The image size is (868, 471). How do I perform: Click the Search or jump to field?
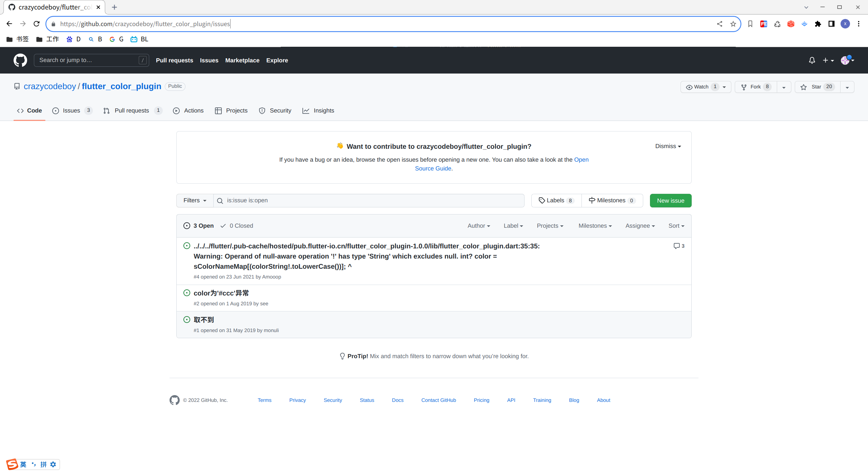[92, 60]
